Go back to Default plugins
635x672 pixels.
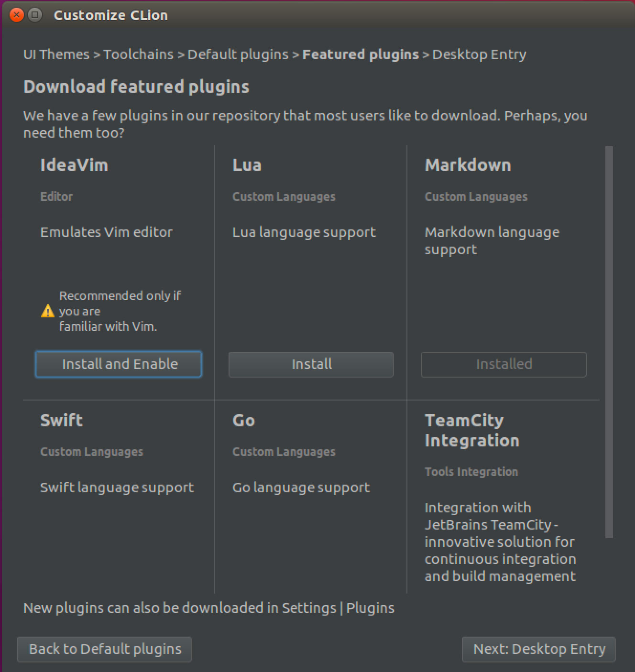(x=105, y=649)
